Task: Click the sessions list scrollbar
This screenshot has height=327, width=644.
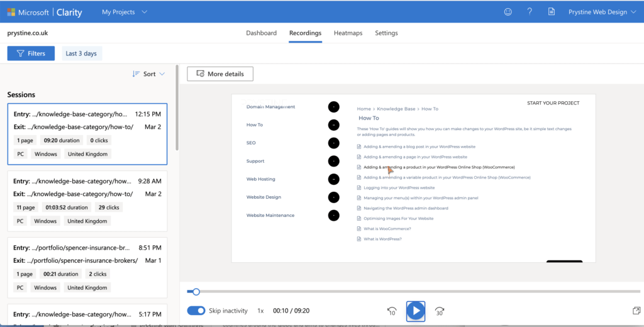Action: click(x=177, y=108)
